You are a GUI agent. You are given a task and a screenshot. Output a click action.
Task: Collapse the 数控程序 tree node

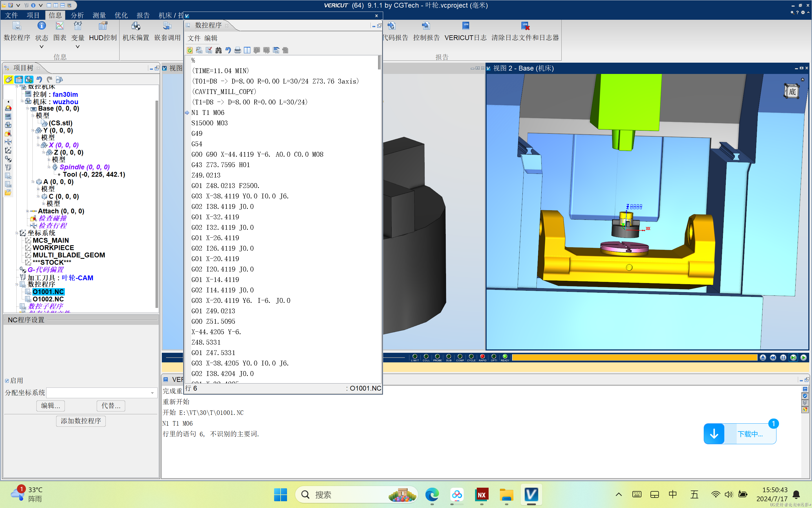pos(17,284)
